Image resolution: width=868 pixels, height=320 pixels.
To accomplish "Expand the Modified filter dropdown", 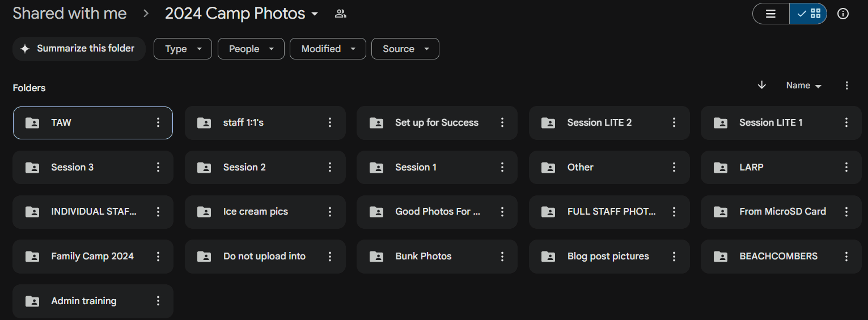I will coord(328,49).
